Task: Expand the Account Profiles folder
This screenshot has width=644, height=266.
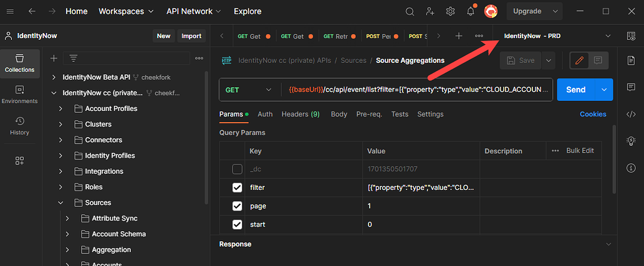Action: pos(60,109)
